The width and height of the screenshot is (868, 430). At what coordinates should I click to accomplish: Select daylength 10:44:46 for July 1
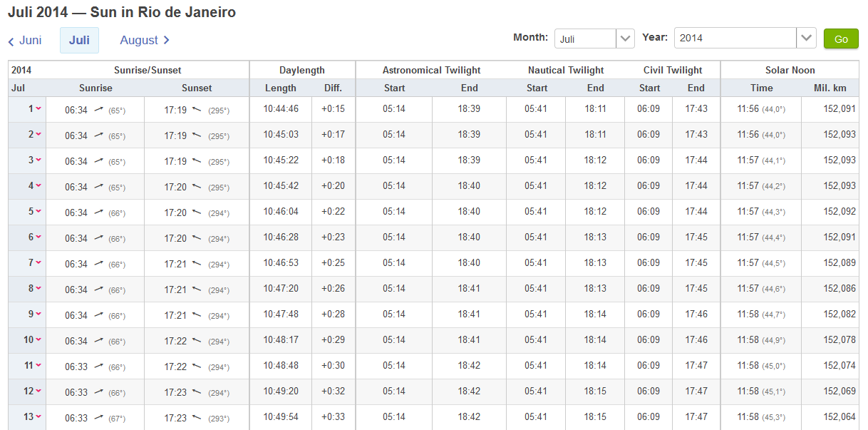tap(281, 109)
